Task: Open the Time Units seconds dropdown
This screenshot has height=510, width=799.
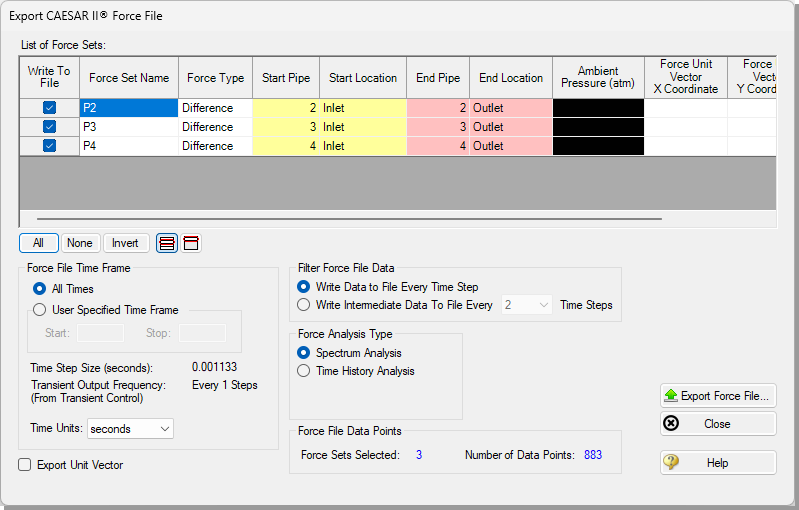Action: (130, 428)
